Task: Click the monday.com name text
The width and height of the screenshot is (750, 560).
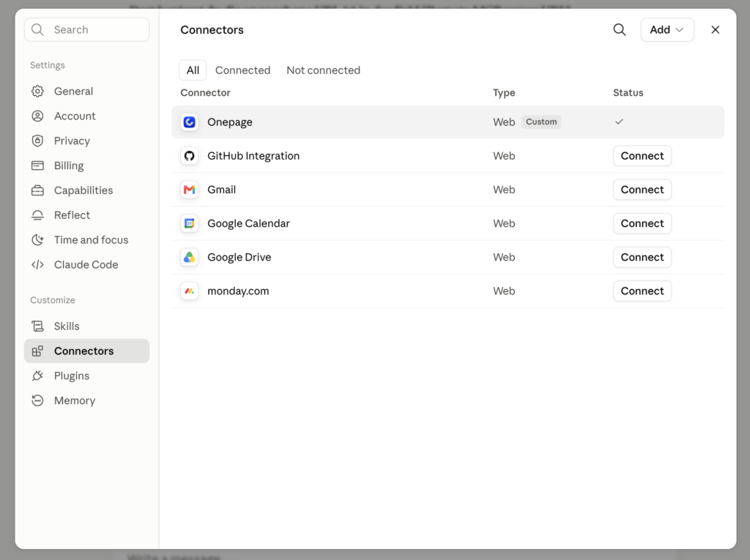Action: (238, 291)
